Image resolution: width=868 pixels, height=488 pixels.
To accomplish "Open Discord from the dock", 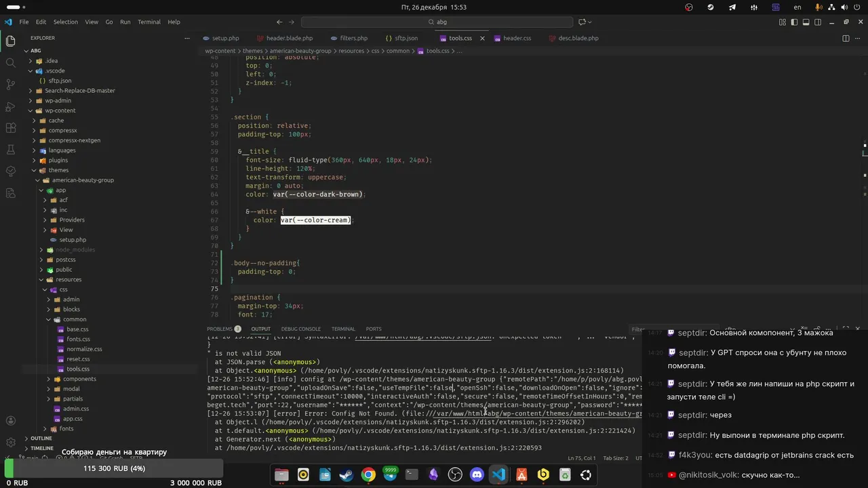I will coord(477,474).
